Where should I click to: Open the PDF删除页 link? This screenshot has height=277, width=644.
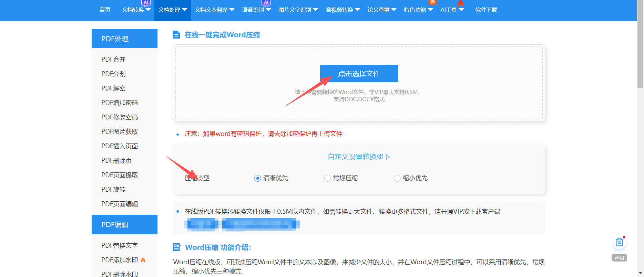tap(116, 161)
